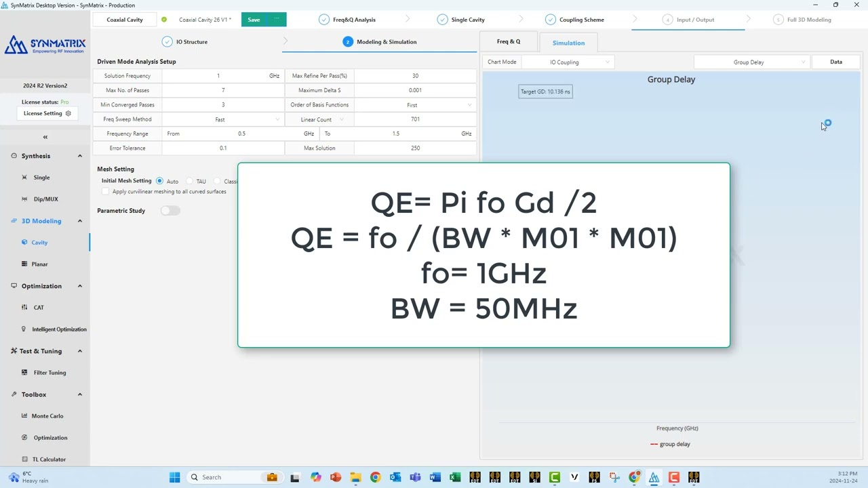Select Classic initial mesh radio button
The image size is (868, 488).
[217, 181]
